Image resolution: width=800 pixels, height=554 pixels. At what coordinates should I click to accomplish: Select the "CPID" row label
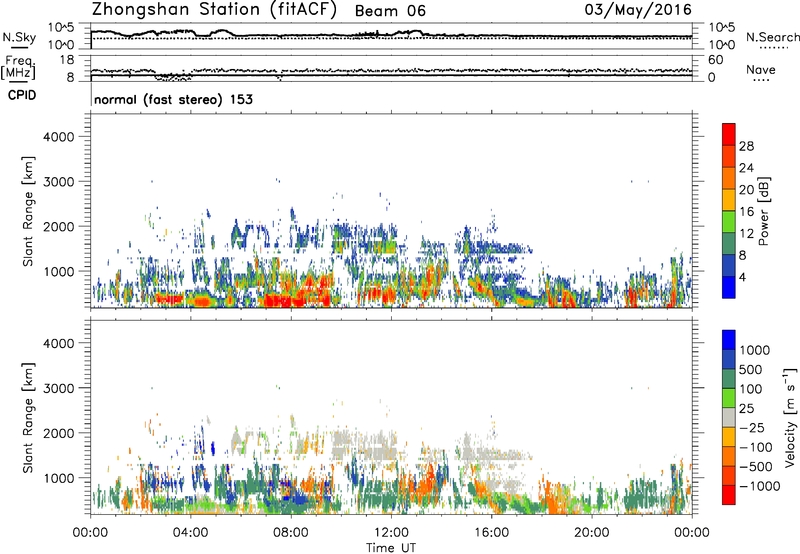(22, 95)
